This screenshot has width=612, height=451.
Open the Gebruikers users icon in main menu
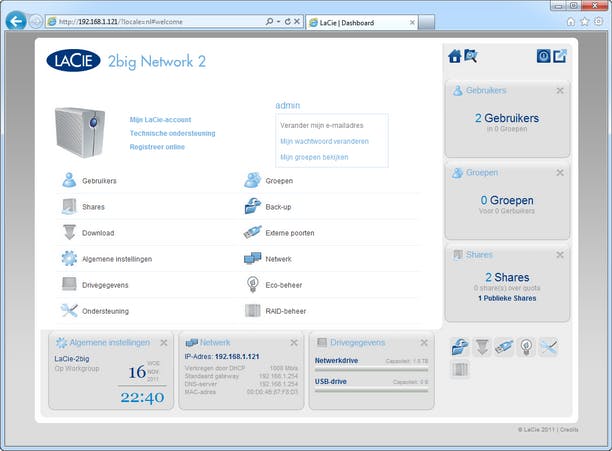69,181
